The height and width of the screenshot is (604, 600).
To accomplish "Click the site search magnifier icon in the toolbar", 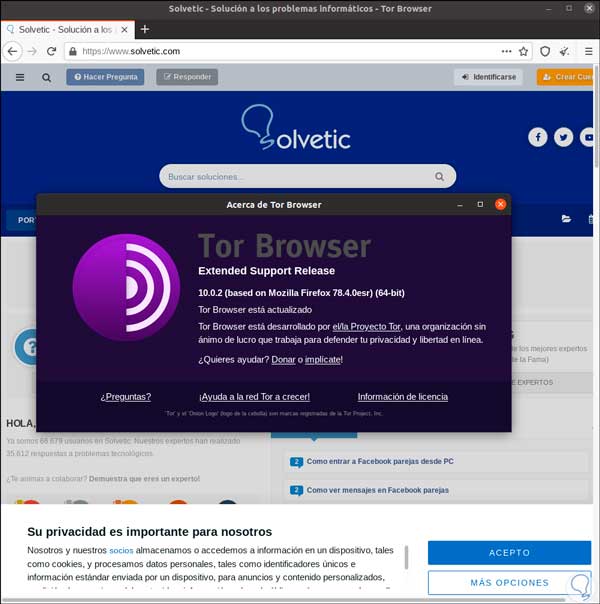I will click(47, 77).
